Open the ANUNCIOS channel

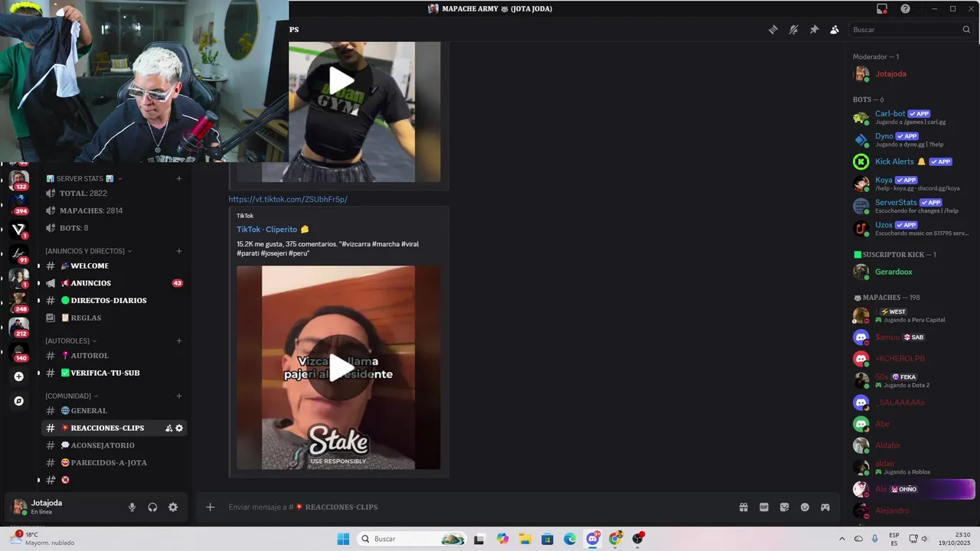pyautogui.click(x=114, y=283)
